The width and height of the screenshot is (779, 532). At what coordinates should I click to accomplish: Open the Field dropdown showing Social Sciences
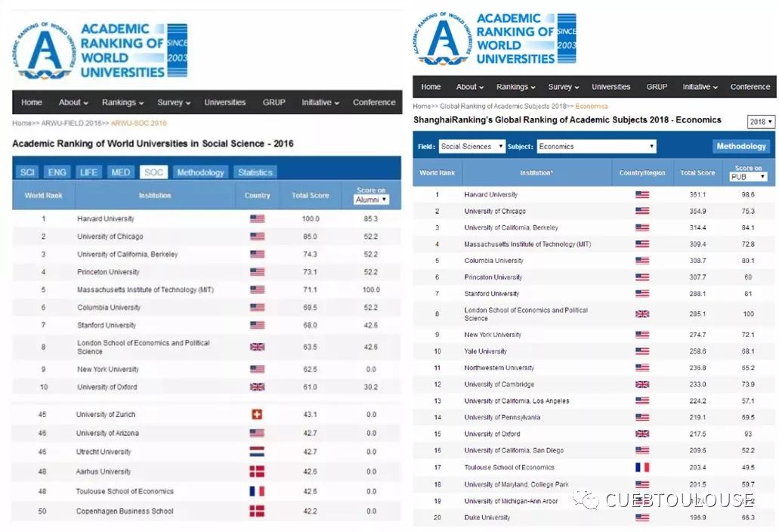point(472,147)
